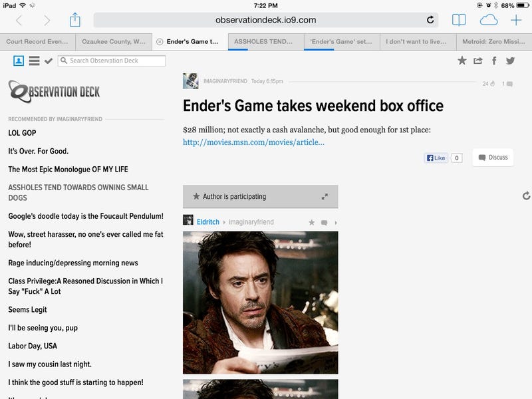Image resolution: width=532 pixels, height=399 pixels.
Task: Click the Facebook Like button
Action: pos(436,158)
